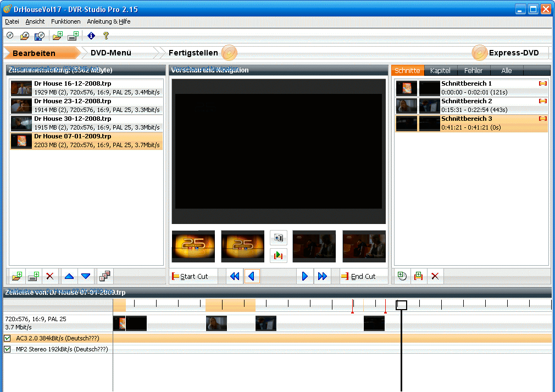Viewport: 555px width, 392px height.
Task: Delete the selected cut with the red X
Action: point(435,276)
